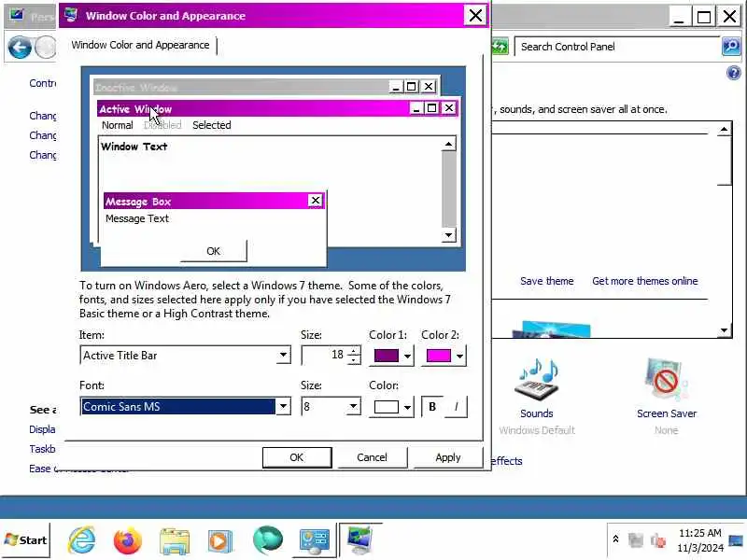Screen dimensions: 747x560
Task: Click the network tray icon with red mark
Action: pos(658,540)
